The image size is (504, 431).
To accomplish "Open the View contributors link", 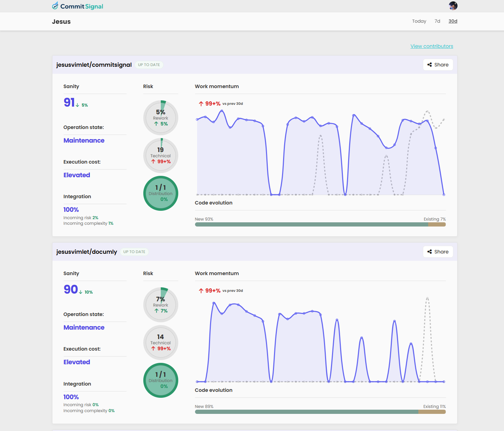I will (432, 46).
